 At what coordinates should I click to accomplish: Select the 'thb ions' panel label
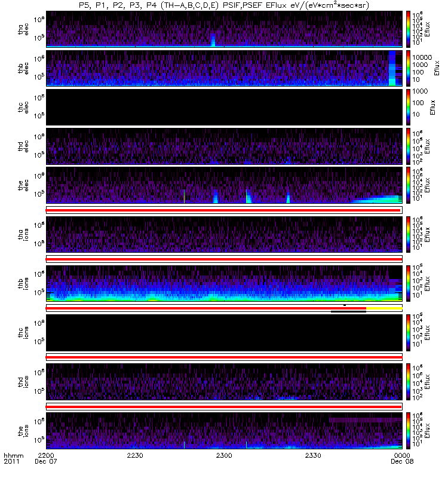coord(23,283)
